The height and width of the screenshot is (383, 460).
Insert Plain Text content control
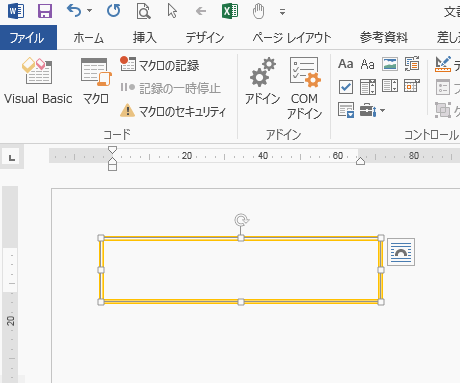click(x=368, y=64)
